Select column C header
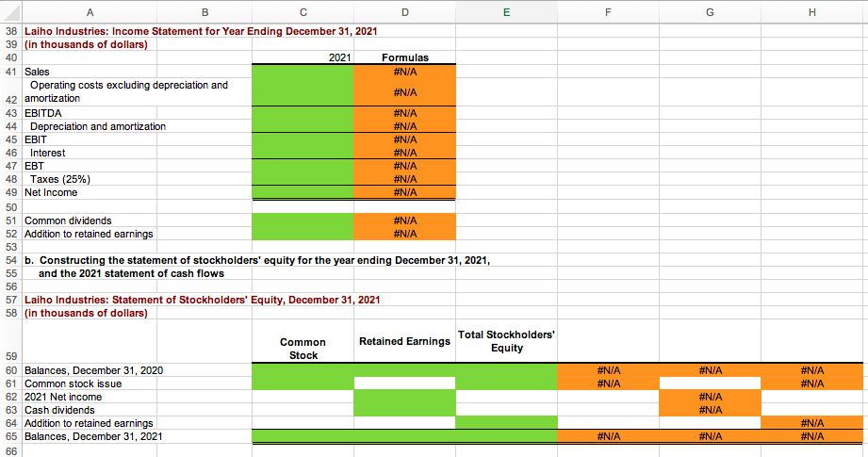 click(x=303, y=12)
